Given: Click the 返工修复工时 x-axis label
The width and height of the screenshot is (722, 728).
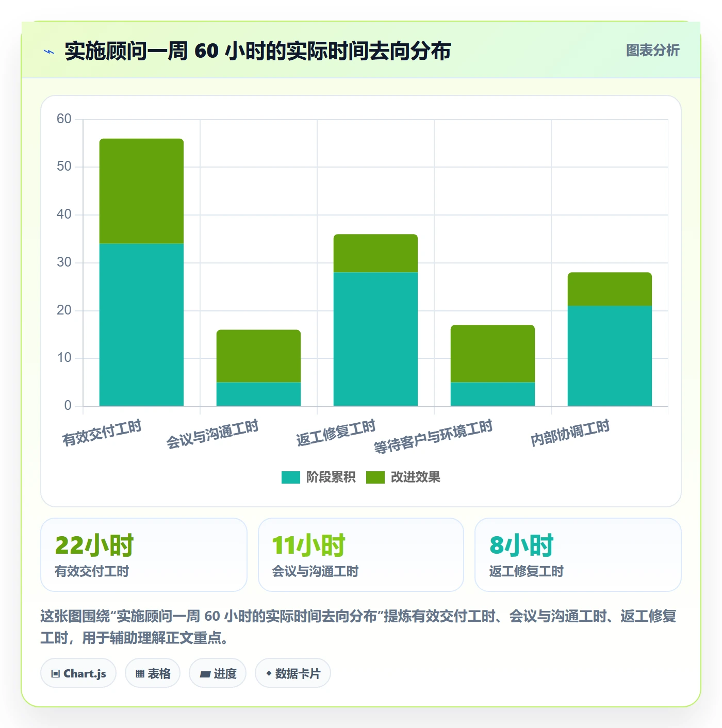Looking at the screenshot, I should pyautogui.click(x=336, y=433).
